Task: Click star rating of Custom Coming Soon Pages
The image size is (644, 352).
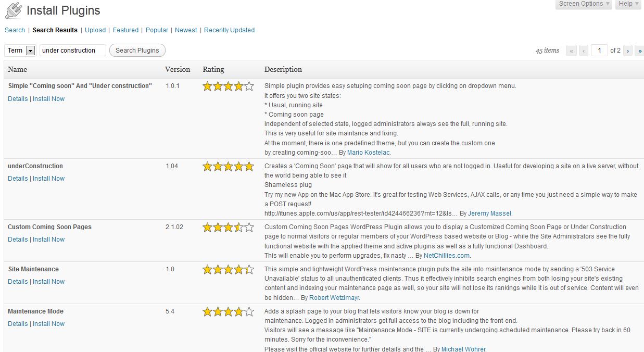Action: click(x=228, y=228)
